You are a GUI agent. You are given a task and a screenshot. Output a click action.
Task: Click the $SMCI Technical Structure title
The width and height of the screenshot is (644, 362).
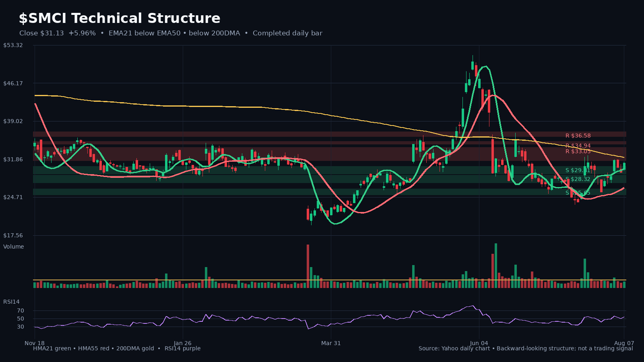pos(120,19)
